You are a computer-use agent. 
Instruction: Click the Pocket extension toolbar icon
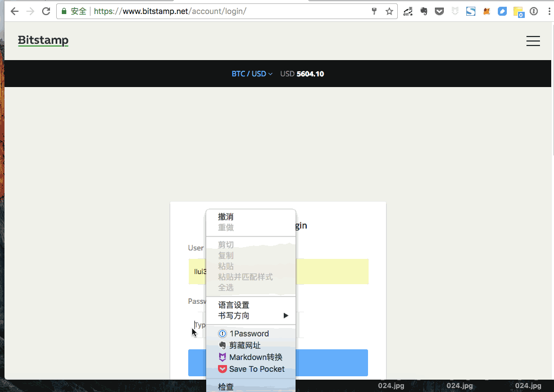(x=439, y=12)
